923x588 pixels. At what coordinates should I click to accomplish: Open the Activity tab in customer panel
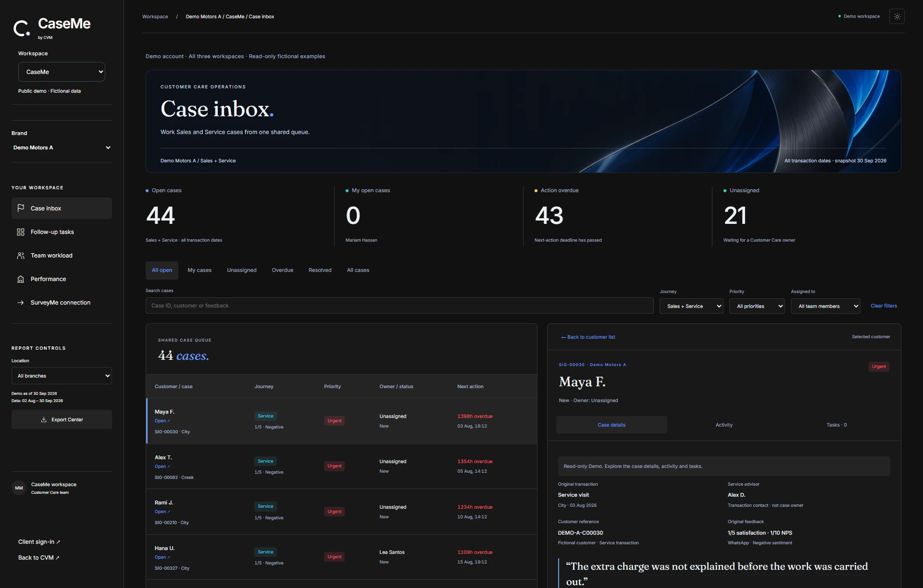click(724, 425)
